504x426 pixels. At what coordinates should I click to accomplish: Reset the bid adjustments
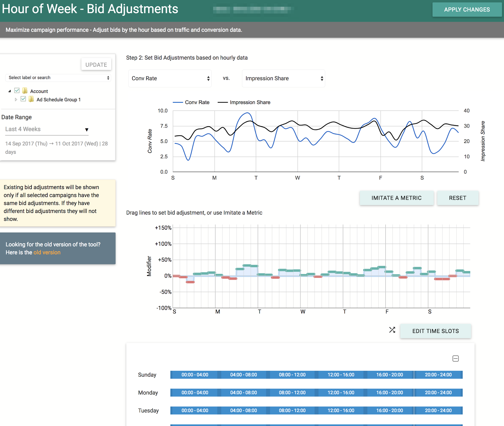click(x=457, y=198)
